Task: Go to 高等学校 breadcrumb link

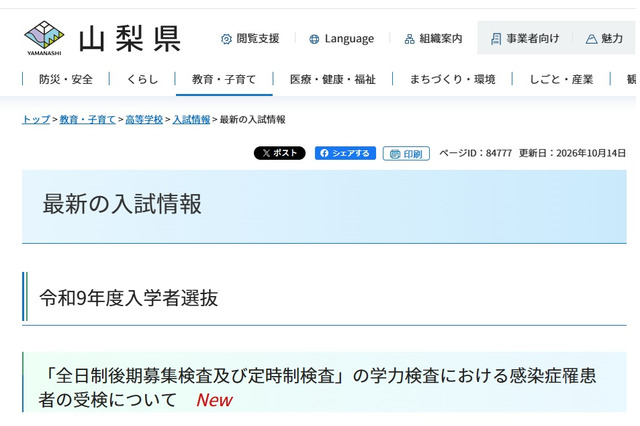Action: coord(144,120)
